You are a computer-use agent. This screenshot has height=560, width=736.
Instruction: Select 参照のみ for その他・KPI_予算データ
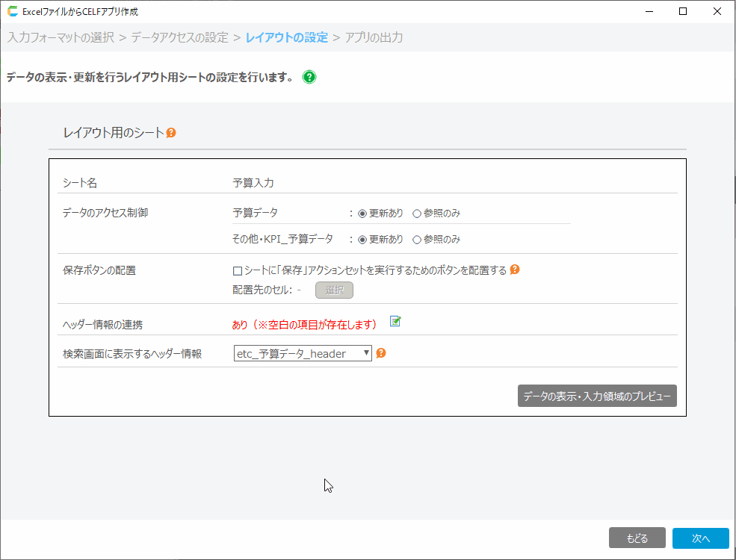417,240
